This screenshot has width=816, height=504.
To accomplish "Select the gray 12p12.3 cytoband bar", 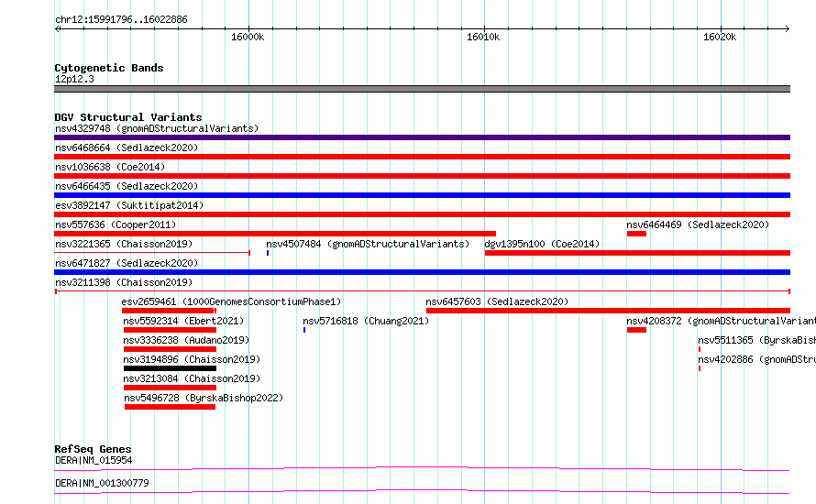I will pos(422,89).
